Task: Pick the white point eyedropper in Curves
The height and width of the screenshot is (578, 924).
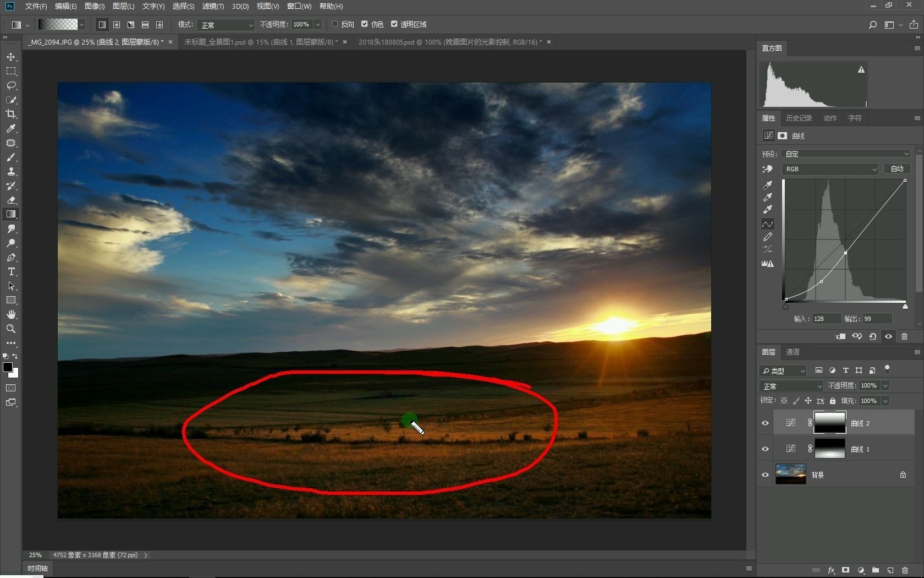Action: pyautogui.click(x=768, y=209)
